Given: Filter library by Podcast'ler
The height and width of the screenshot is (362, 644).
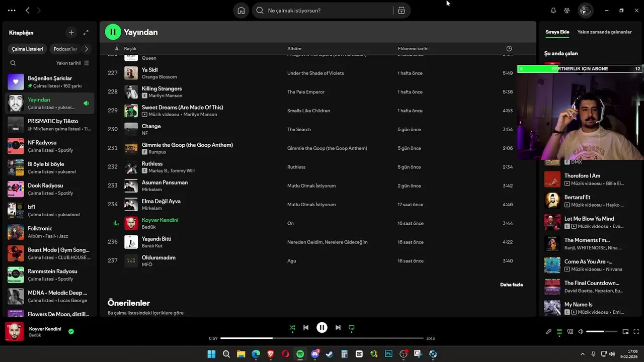Looking at the screenshot, I should 65,49.
